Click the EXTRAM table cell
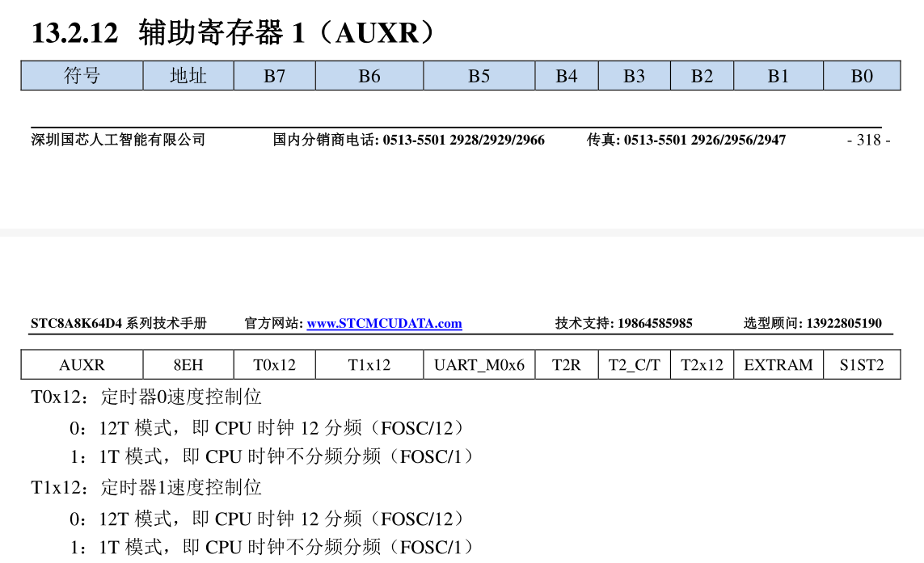Screen dimensions: 924x563 [778, 365]
